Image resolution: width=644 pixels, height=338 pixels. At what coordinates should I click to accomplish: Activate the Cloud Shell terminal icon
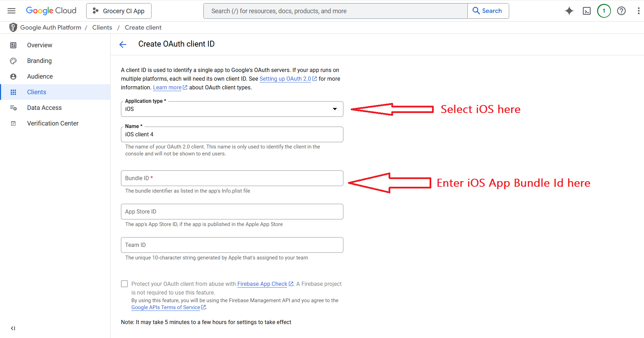point(587,11)
